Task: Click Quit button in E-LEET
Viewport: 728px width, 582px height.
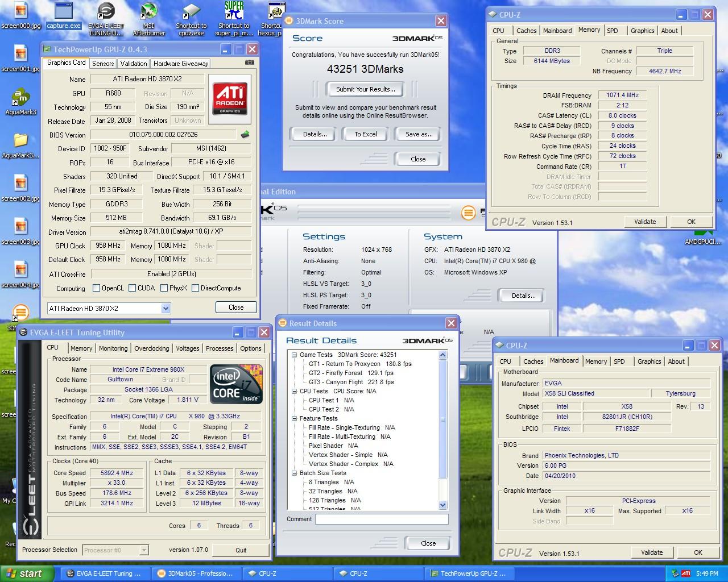Action: coord(241,550)
